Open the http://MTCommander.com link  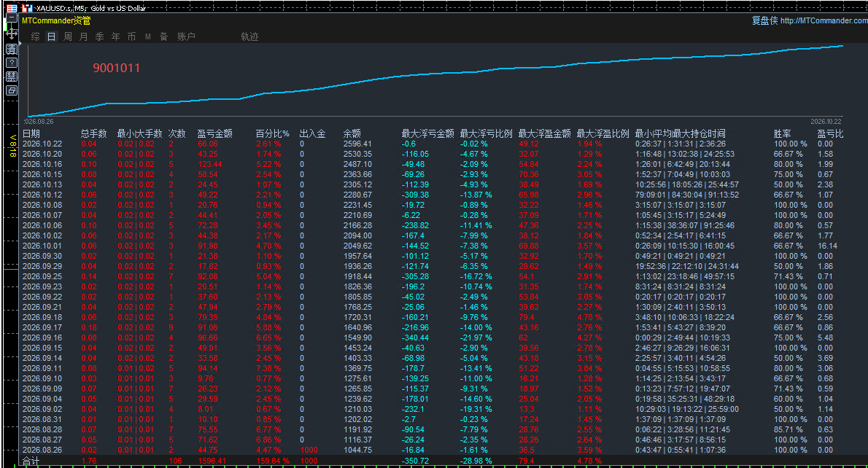pos(824,20)
